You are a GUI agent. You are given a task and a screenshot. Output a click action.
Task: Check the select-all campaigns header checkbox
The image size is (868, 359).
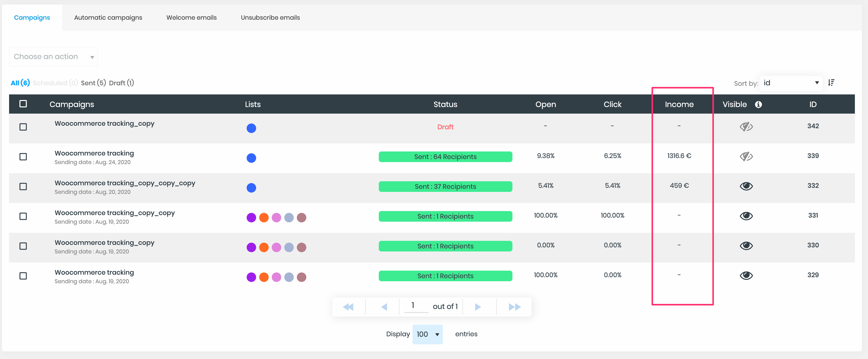pos(23,104)
